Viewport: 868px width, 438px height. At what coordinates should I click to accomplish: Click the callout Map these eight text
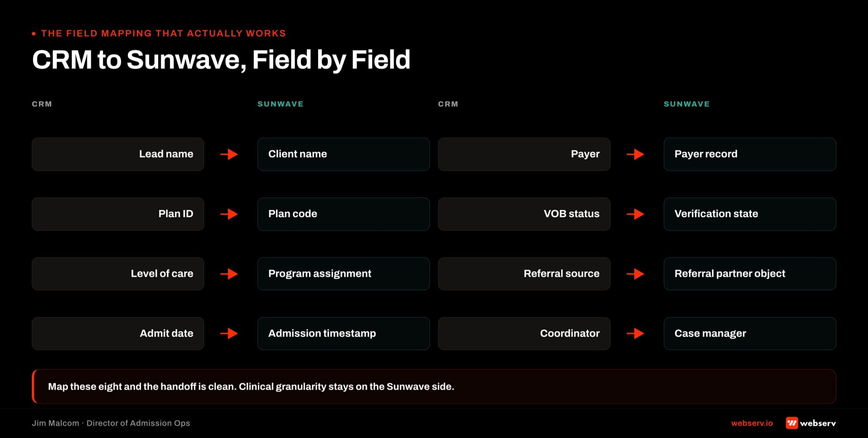(251, 387)
